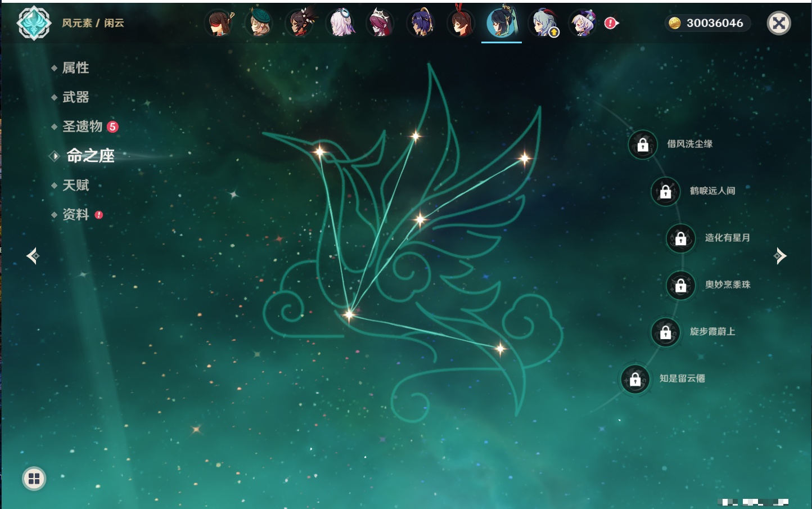Click the star node at the crane's head
The image size is (812, 509).
point(319,151)
